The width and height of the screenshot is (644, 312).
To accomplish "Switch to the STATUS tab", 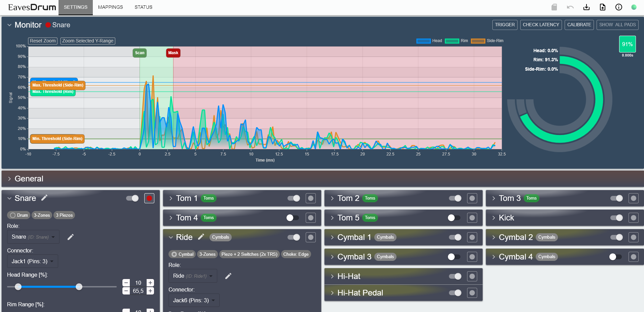I will click(x=143, y=7).
